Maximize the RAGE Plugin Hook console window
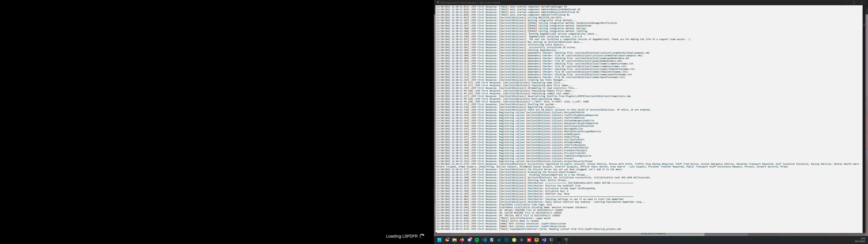This screenshot has height=244, width=868. pos(854,2)
